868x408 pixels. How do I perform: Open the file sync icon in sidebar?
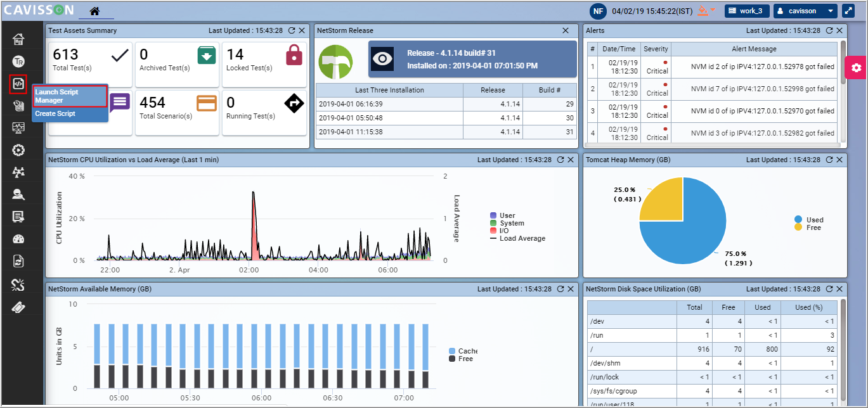[x=18, y=261]
